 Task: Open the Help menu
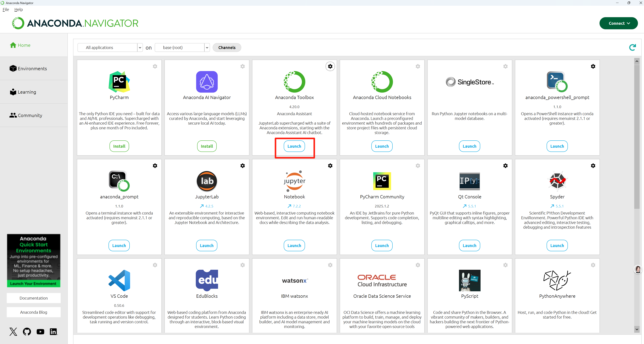coord(19,9)
